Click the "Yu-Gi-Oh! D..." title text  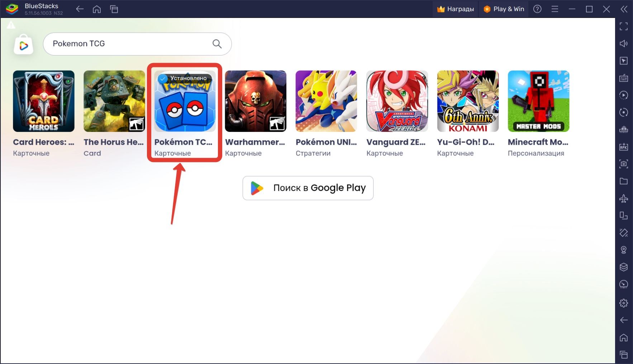[466, 142]
